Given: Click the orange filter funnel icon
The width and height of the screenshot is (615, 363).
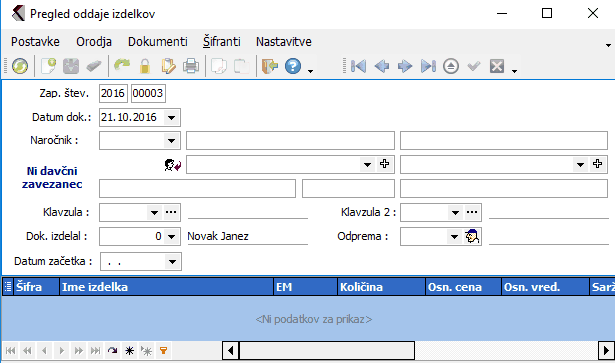Looking at the screenshot, I should click(x=164, y=350).
